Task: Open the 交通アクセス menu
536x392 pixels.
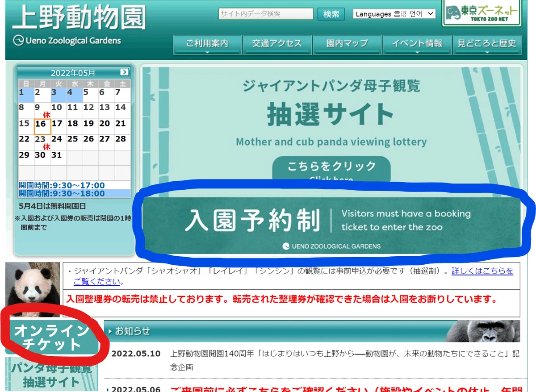Action: coord(277,44)
